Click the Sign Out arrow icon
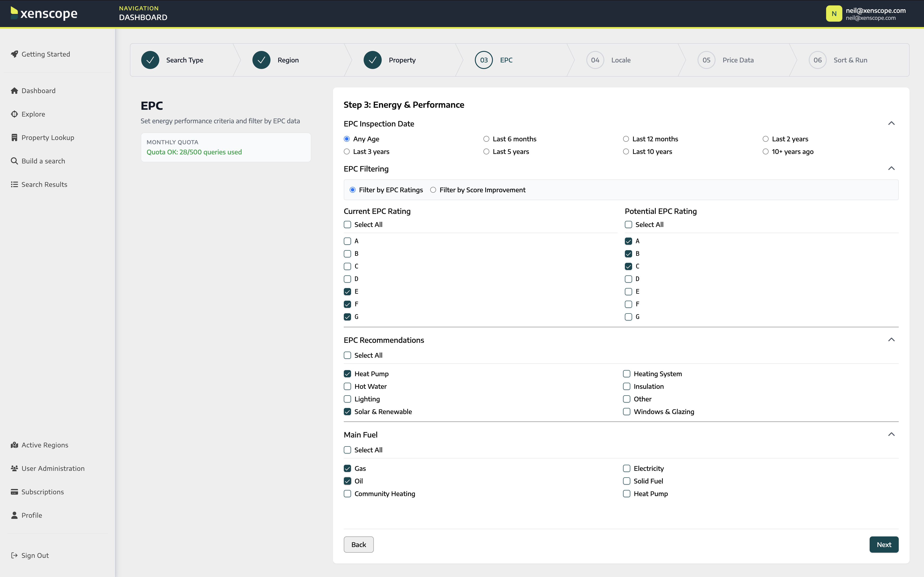This screenshot has width=924, height=577. tap(14, 556)
